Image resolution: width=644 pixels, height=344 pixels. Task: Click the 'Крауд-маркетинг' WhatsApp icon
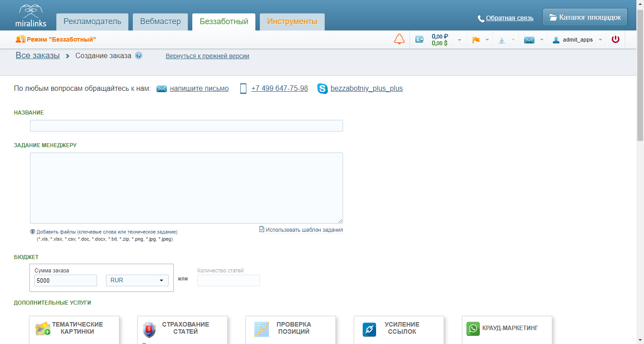[473, 329]
